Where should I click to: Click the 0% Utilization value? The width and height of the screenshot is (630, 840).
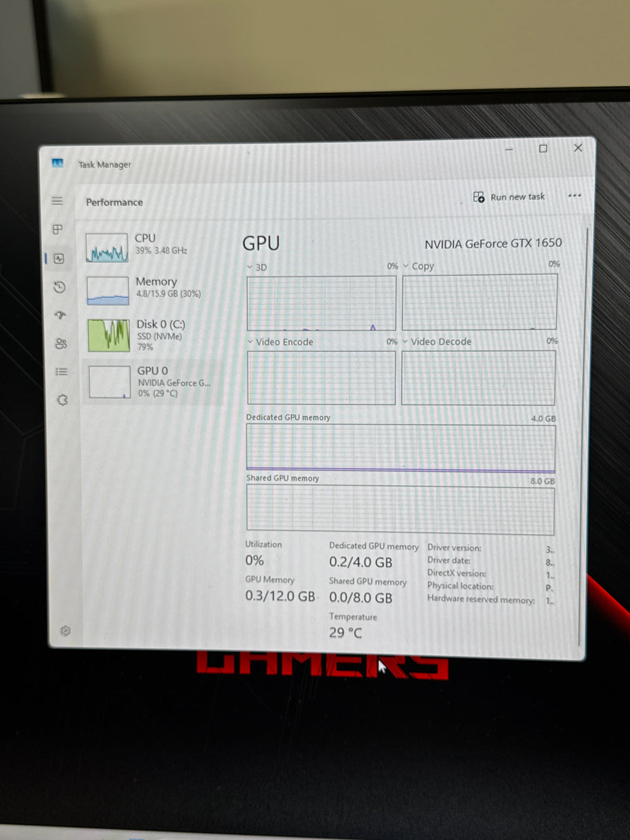pyautogui.click(x=254, y=560)
